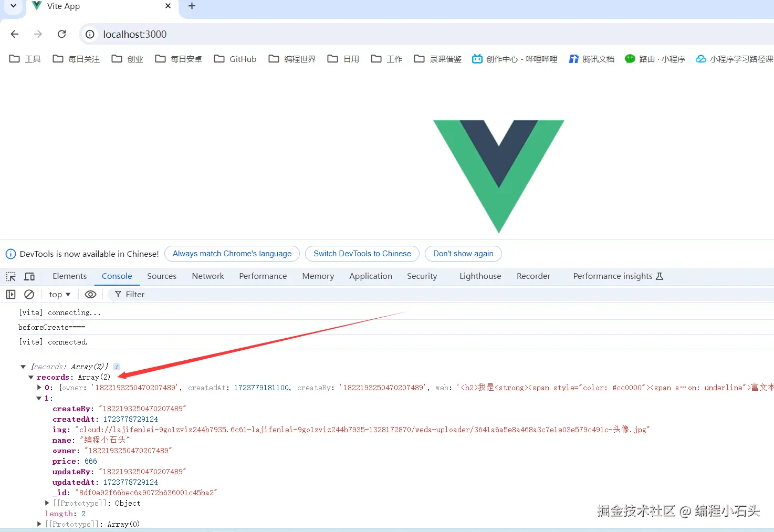Clear the console
774x532 pixels.
click(29, 295)
